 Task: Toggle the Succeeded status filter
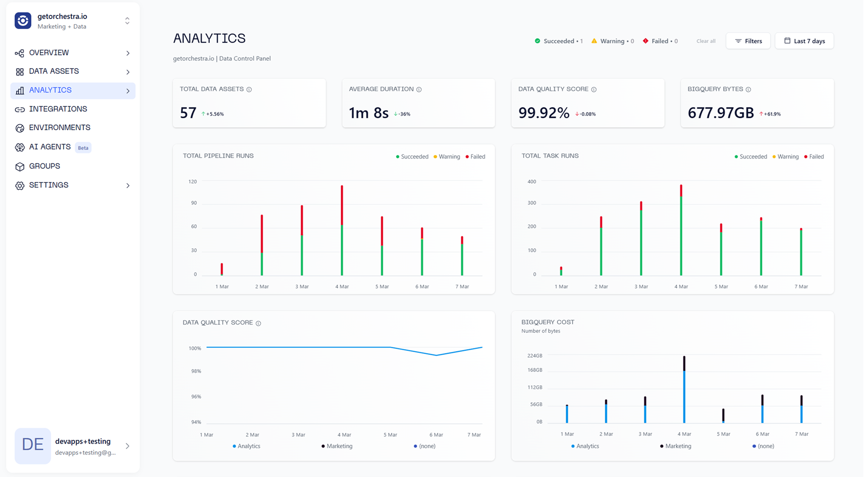click(x=558, y=41)
